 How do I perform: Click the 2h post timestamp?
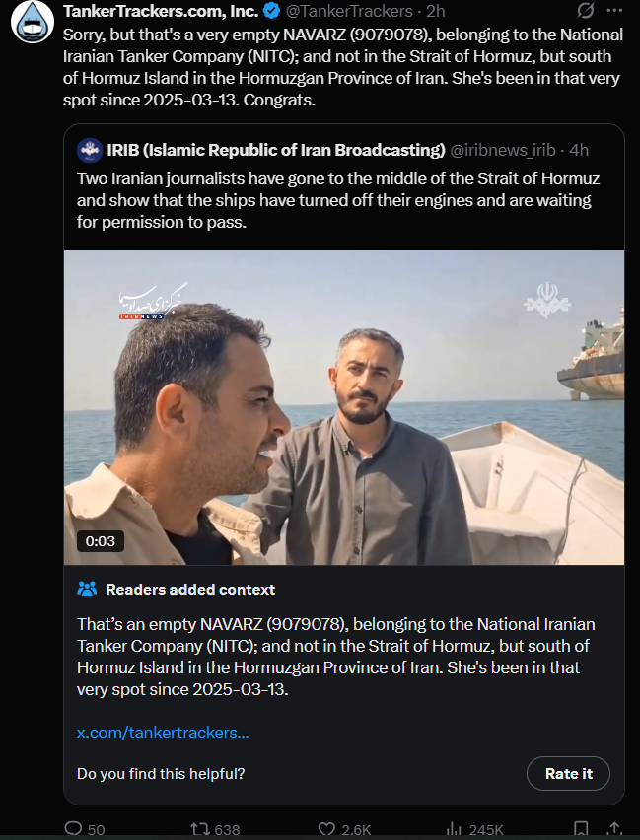click(435, 11)
